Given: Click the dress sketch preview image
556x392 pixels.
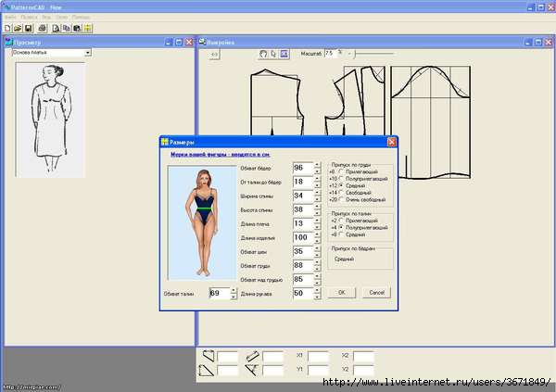Looking at the screenshot, I should click(x=50, y=120).
